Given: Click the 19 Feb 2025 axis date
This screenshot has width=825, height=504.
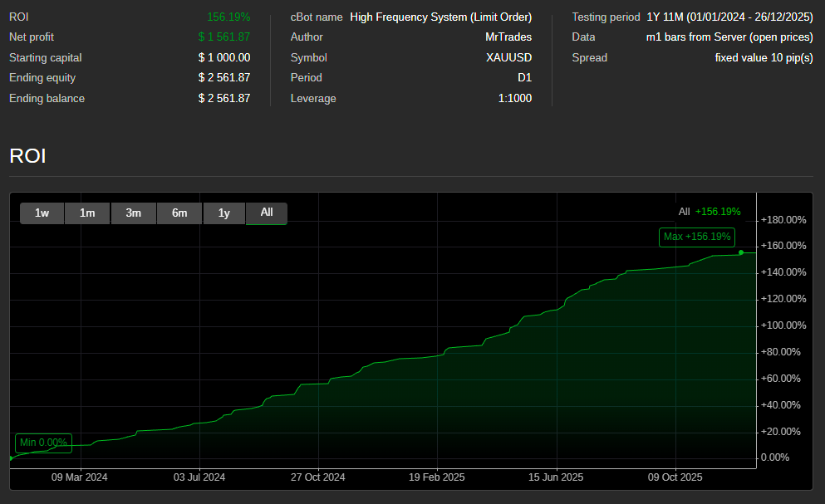Looking at the screenshot, I should click(x=437, y=477).
